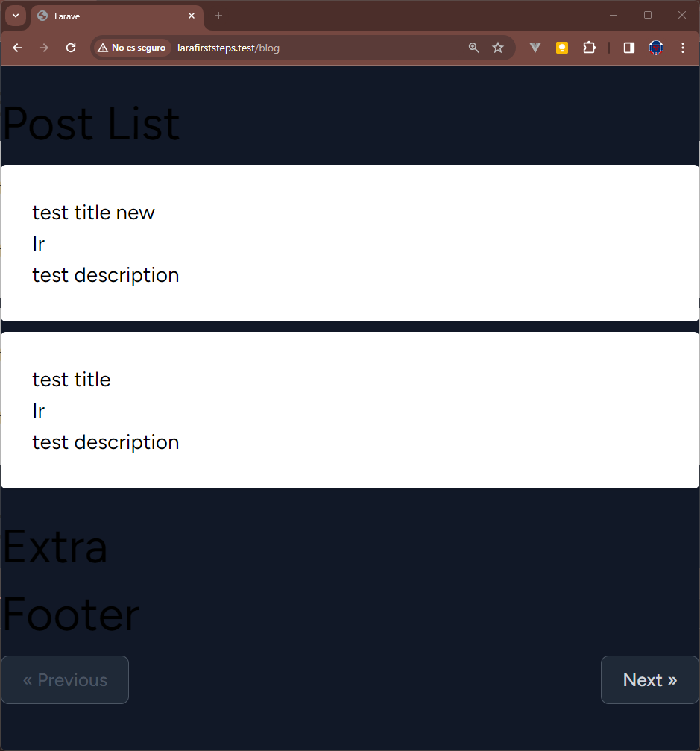Click the 'No es seguro' security badge
Image resolution: width=700 pixels, height=751 pixels.
click(x=131, y=47)
